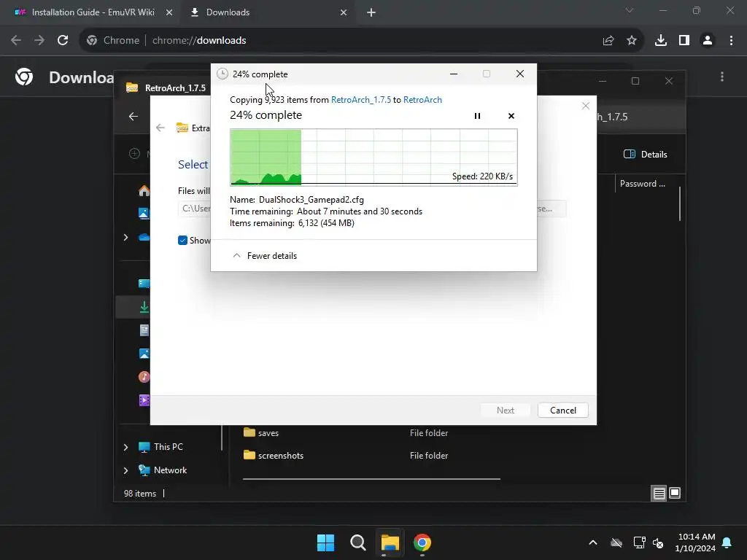
Task: Click the Cancel button in extraction wizard
Action: pyautogui.click(x=562, y=410)
